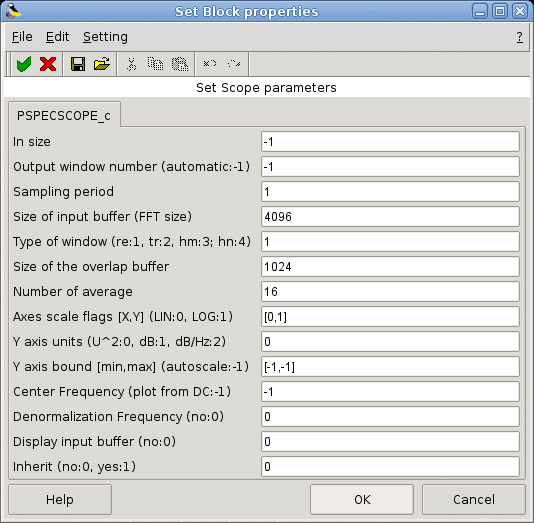Click the application logo in title bar

13,11
